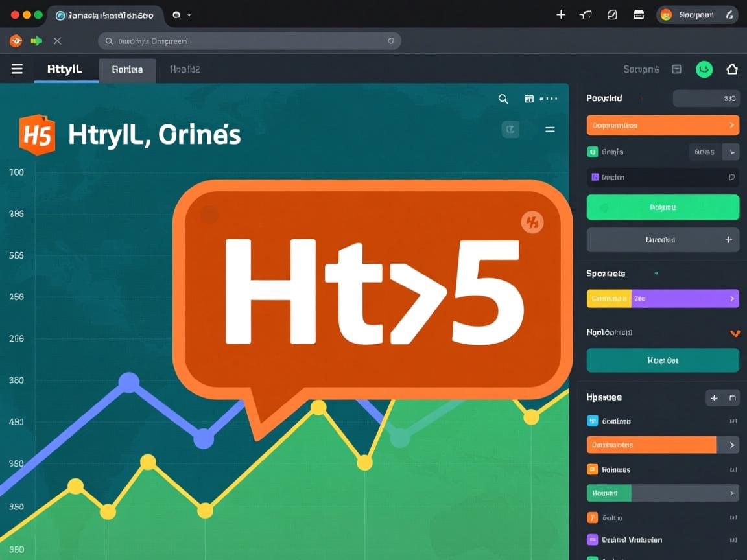Click the plus icon next to the Hpsoee heading
The width and height of the screenshot is (747, 560).
714,397
